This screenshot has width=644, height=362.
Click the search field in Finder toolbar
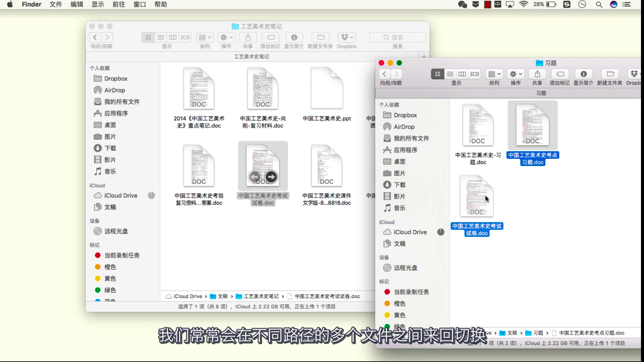397,37
